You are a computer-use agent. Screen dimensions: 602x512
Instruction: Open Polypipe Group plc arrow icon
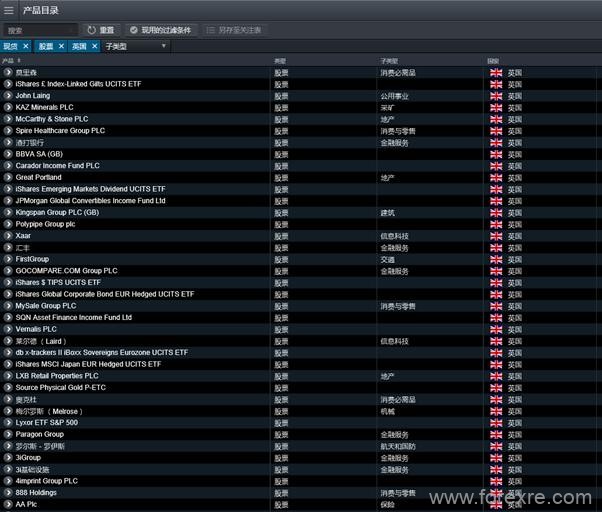(x=8, y=224)
